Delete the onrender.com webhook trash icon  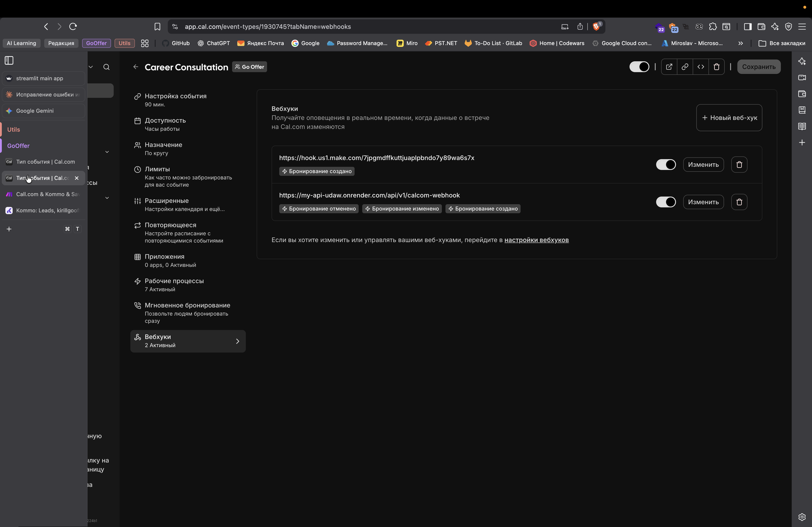(x=739, y=202)
